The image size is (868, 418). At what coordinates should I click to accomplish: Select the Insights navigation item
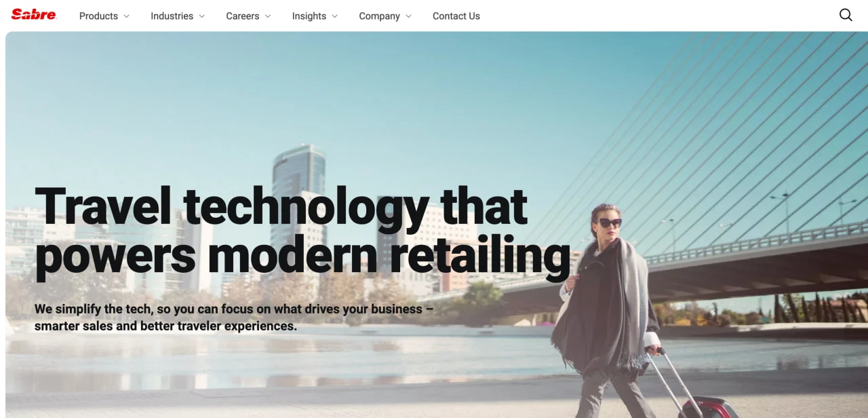click(x=309, y=16)
